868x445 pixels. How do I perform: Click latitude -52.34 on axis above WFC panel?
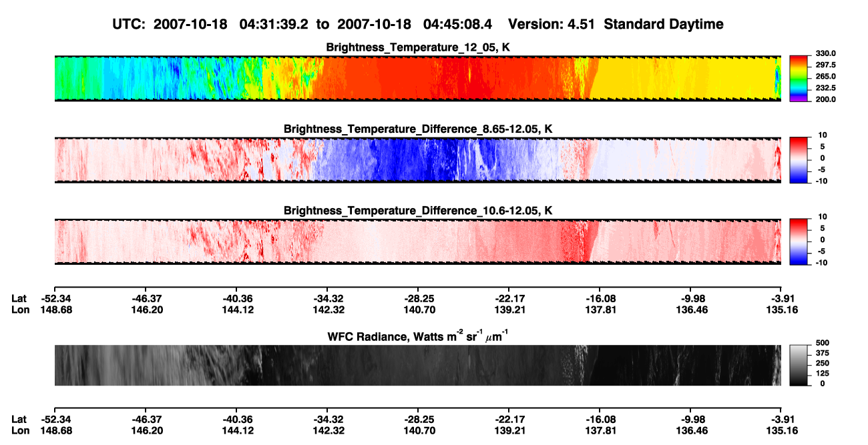click(55, 298)
